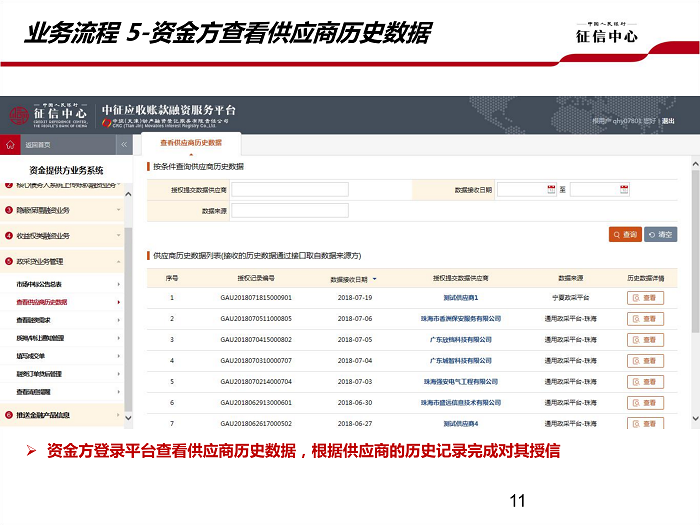Open the start date calendar icon

coord(551,189)
